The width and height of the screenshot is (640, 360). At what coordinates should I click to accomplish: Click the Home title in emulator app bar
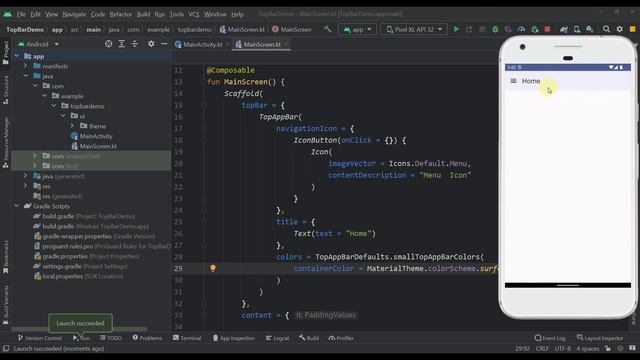click(531, 81)
